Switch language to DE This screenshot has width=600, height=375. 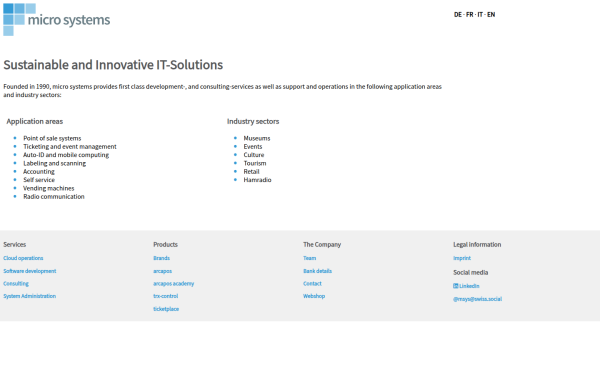[458, 15]
